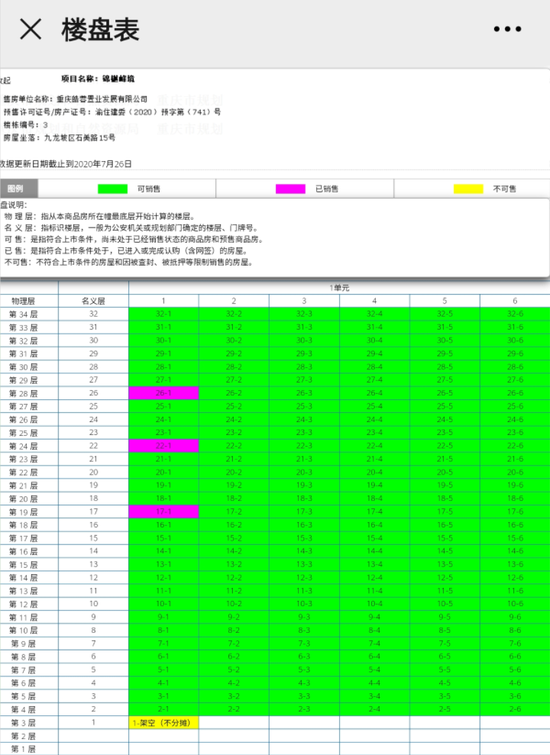Image resolution: width=550 pixels, height=755 pixels.
Task: Select unit 4-5
Action: pos(445,683)
